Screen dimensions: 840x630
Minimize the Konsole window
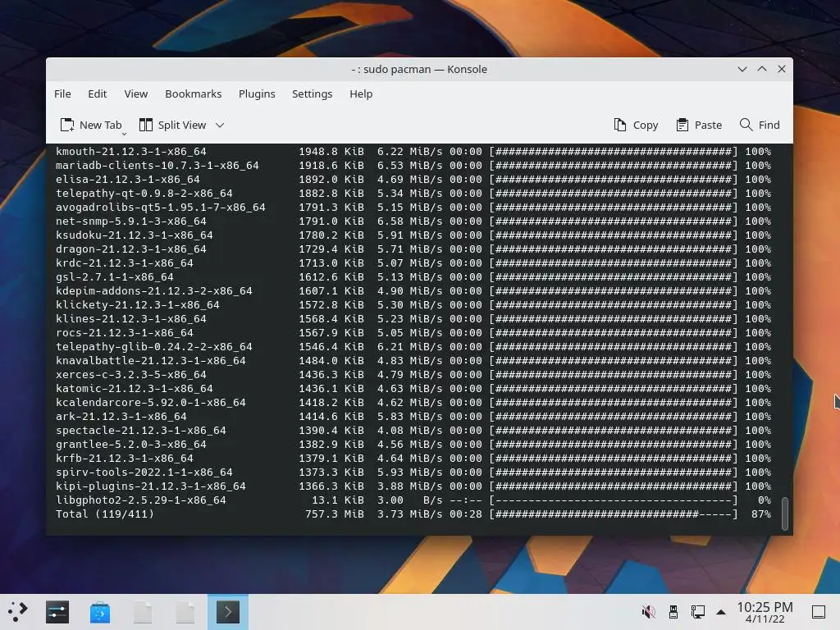tap(742, 69)
